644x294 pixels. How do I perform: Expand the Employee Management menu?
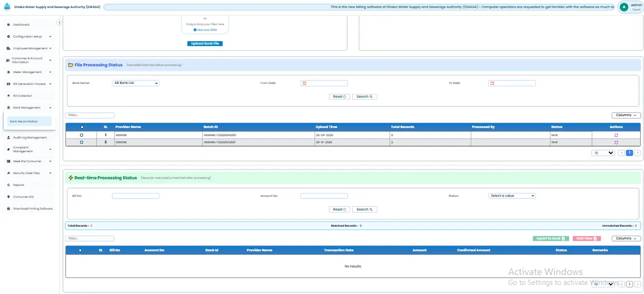point(29,48)
